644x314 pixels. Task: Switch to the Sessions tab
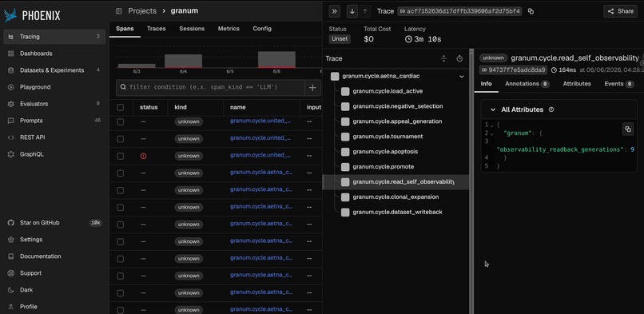(192, 29)
